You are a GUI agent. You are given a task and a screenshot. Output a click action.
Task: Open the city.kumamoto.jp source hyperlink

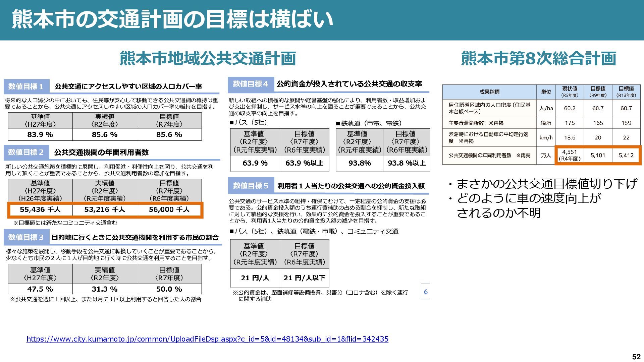207,339
